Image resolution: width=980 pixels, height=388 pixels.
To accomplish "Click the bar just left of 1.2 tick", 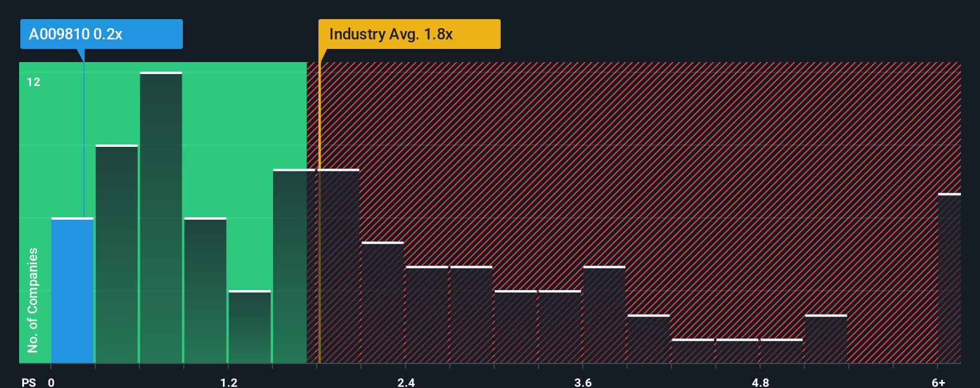I will [x=205, y=290].
